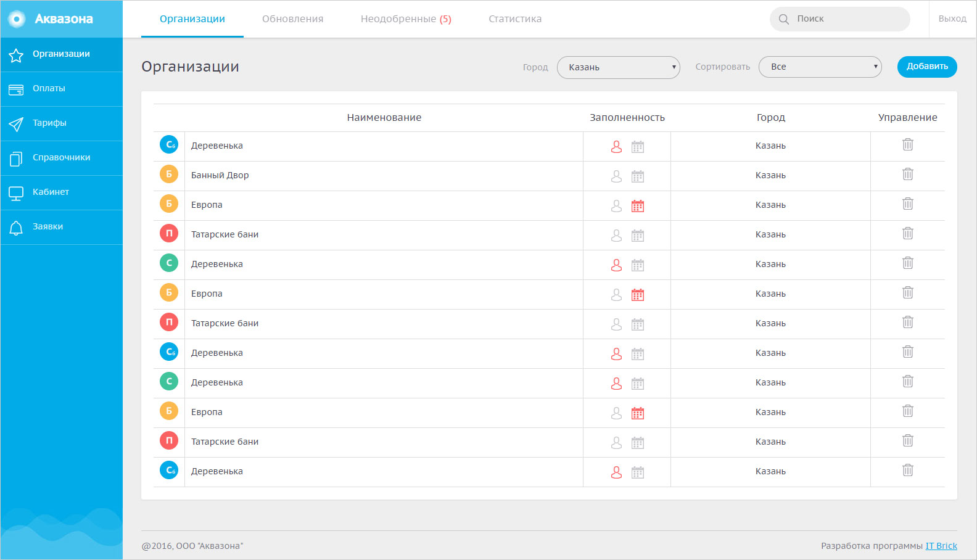The height and width of the screenshot is (560, 977).
Task: Focus the Поиск search field
Action: point(839,19)
